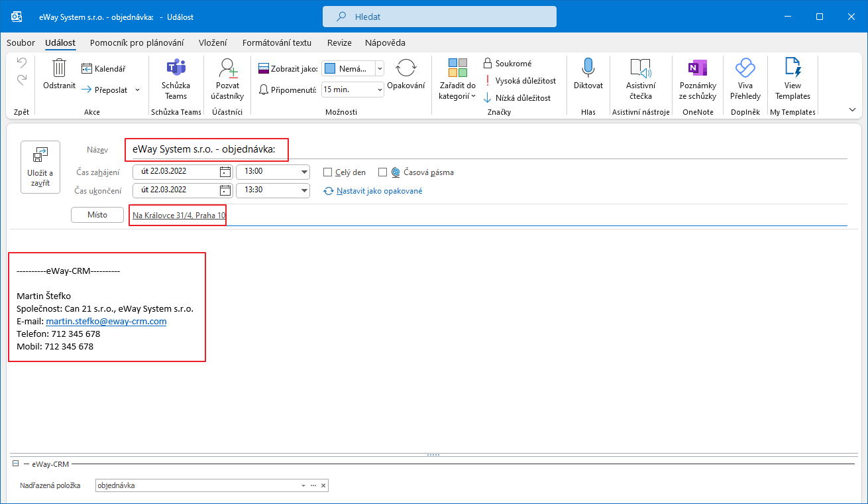Click Mobil: 712 345 678 line
The height and width of the screenshot is (504, 868).
[x=55, y=346]
